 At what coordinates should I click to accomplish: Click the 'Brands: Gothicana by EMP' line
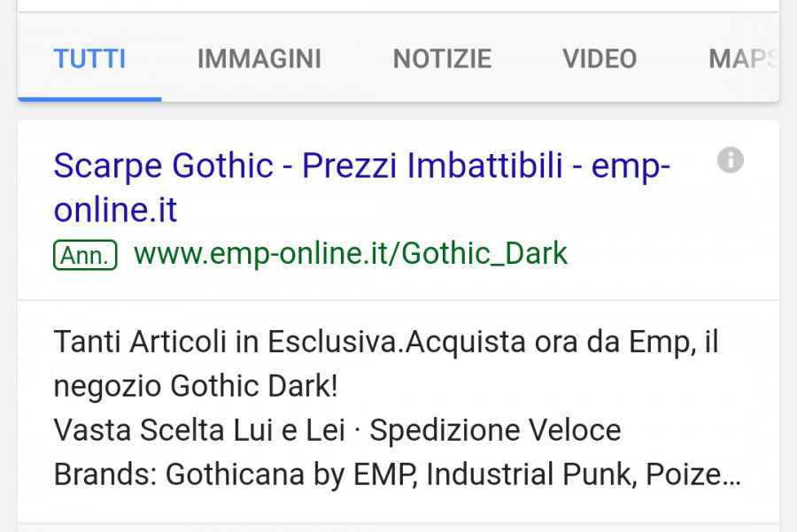coord(233,475)
